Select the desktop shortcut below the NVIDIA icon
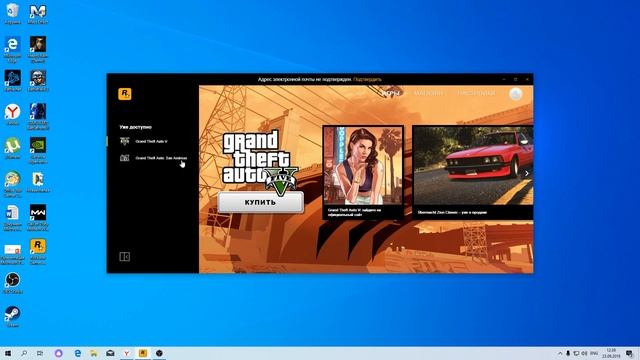This screenshot has height=360, width=640. tap(38, 182)
